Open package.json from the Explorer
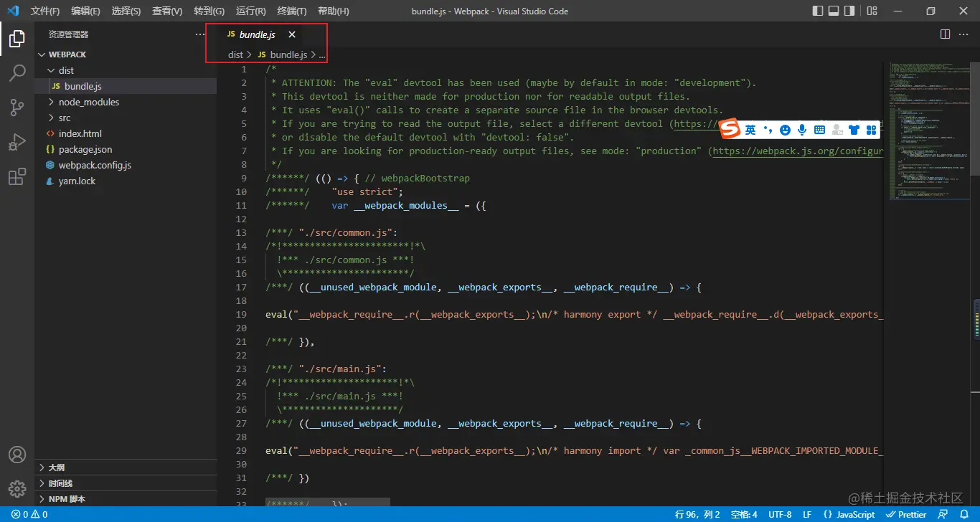Screen dimensions: 980x522 126,149
